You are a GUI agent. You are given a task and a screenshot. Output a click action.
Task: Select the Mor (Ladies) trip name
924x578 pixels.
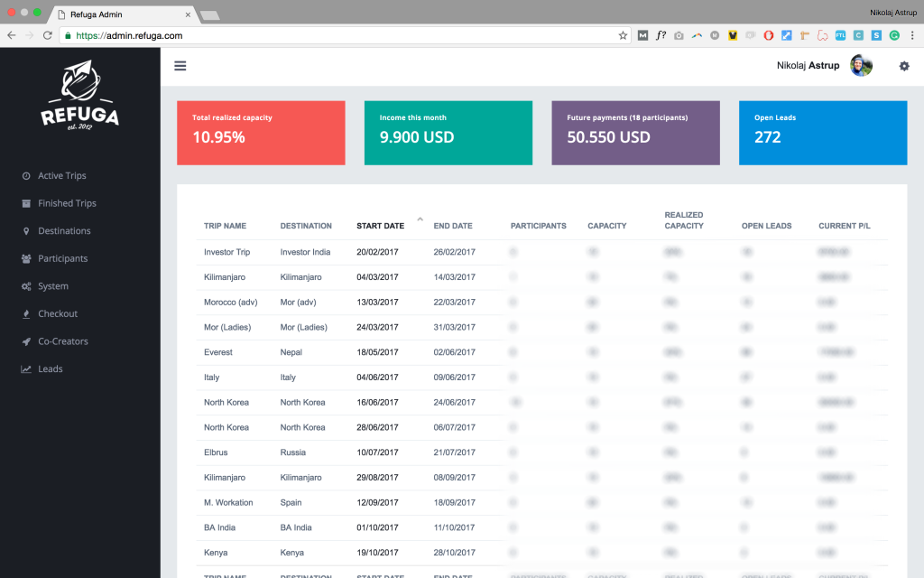(x=227, y=327)
